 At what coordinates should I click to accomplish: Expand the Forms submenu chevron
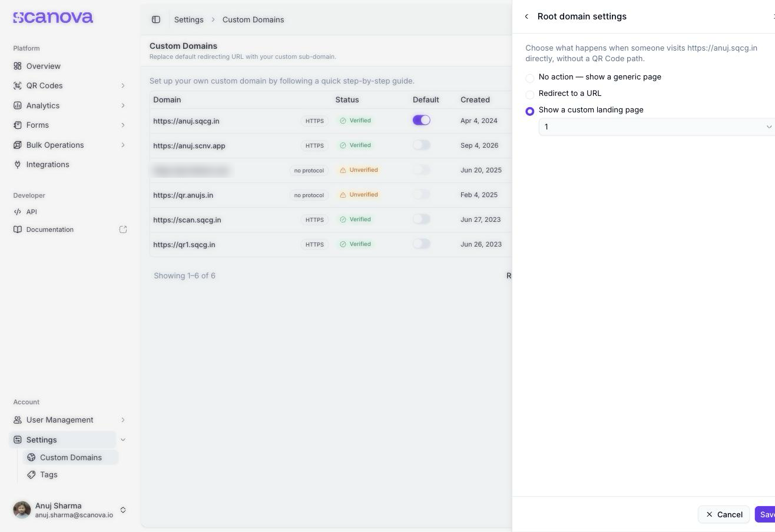(123, 125)
